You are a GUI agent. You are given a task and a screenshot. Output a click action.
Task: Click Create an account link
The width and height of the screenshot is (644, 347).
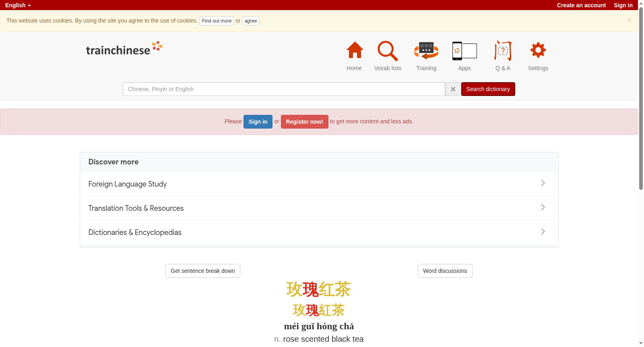click(581, 5)
